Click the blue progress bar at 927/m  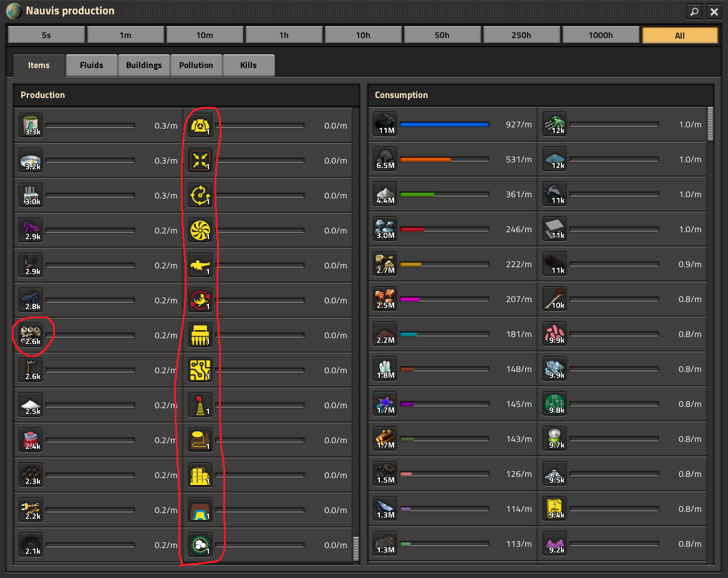click(x=444, y=124)
